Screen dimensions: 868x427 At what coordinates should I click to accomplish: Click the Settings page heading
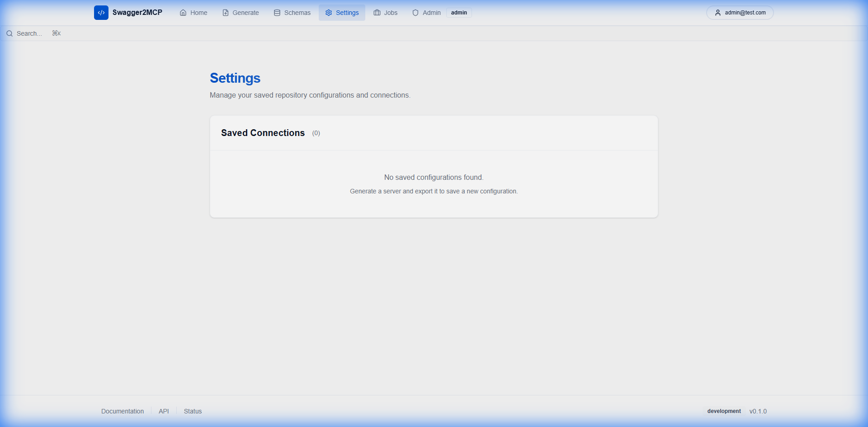point(235,78)
